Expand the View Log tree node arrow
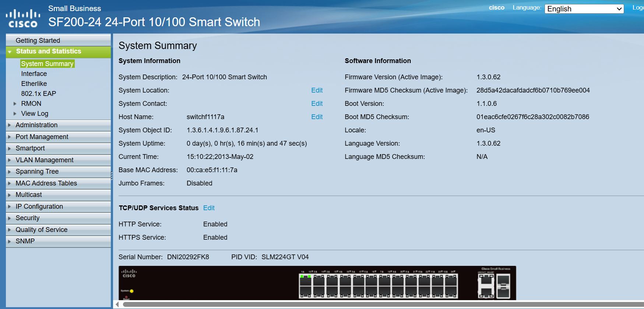The image size is (644, 309). coord(15,114)
